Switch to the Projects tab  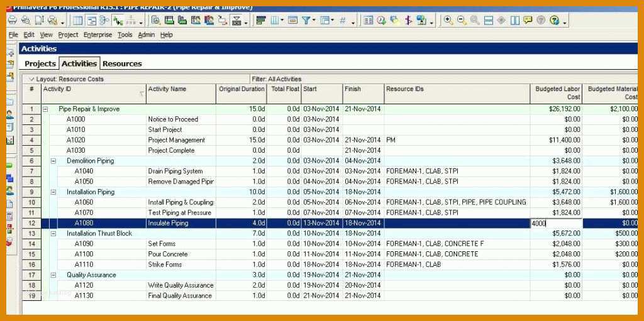40,63
